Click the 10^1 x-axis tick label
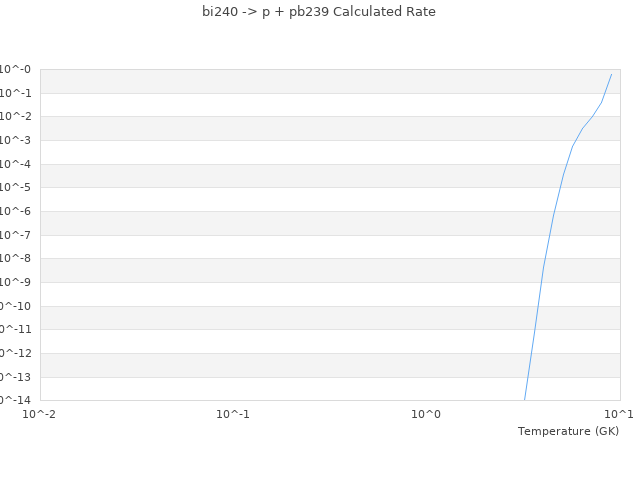Screen dimensions: 640x480 [618, 413]
